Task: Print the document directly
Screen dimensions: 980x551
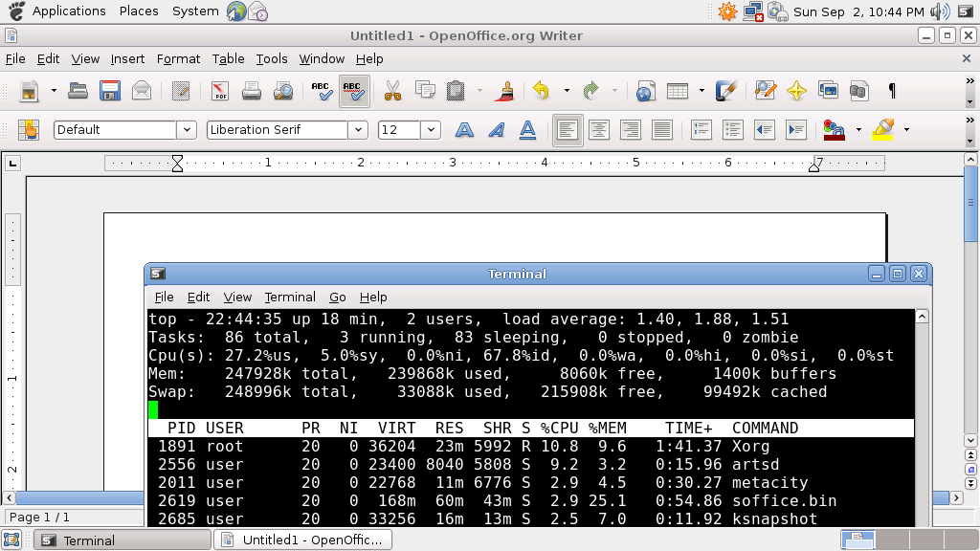Action: [x=252, y=91]
